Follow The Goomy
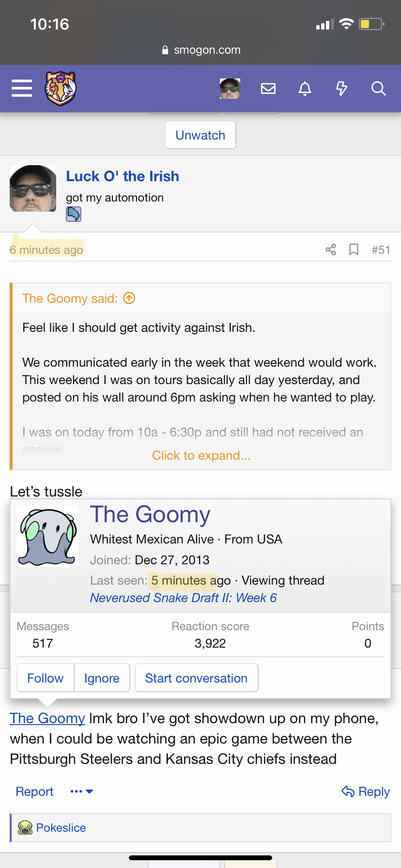 tap(46, 678)
